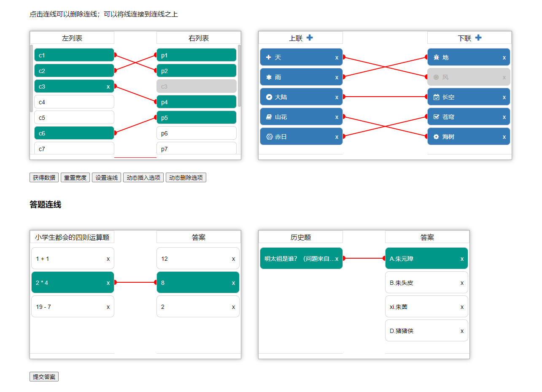Delete the line connecting c3 and p4
Image resolution: width=542 pixels, height=392 pixels.
tap(135, 95)
